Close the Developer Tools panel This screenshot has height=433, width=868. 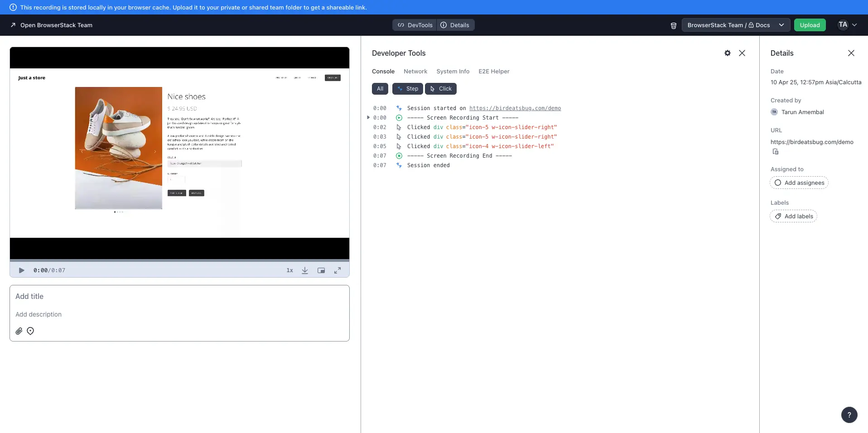tap(742, 53)
